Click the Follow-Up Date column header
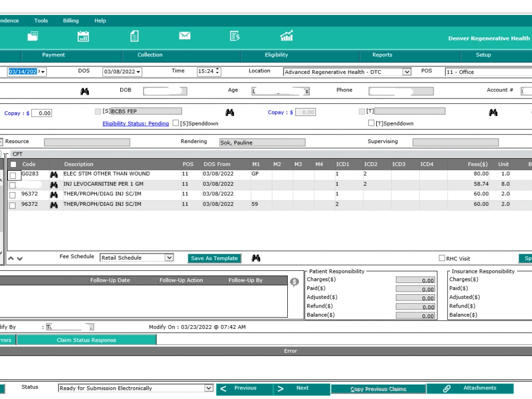Viewport: 532px width, 399px height. 110,280
